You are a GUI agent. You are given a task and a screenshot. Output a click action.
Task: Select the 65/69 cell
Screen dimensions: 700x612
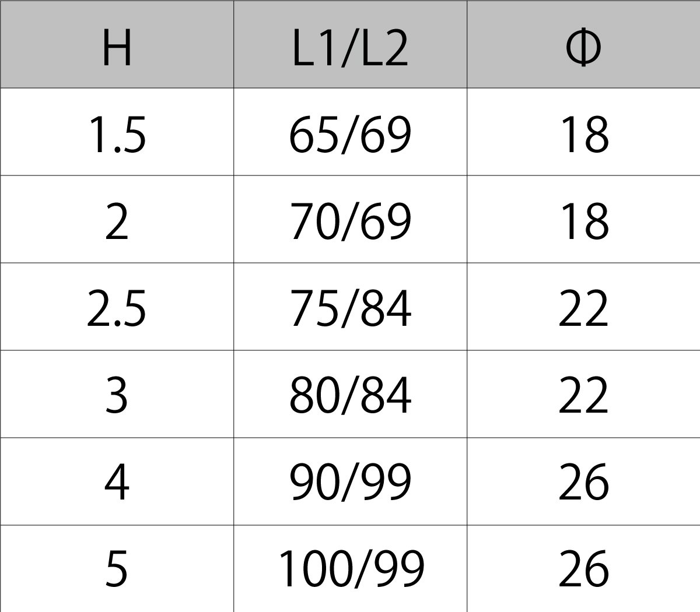350,134
